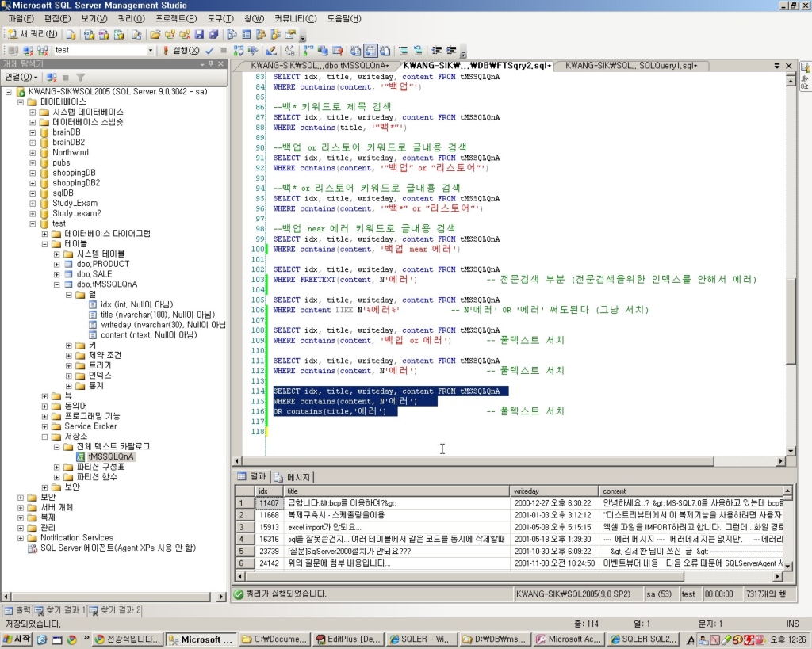Click the Cancel executing query stop icon
812x649 pixels.
pyautogui.click(x=224, y=50)
